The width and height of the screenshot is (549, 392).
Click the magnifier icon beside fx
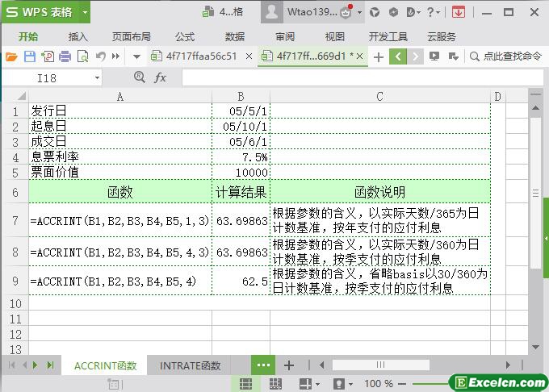point(140,77)
